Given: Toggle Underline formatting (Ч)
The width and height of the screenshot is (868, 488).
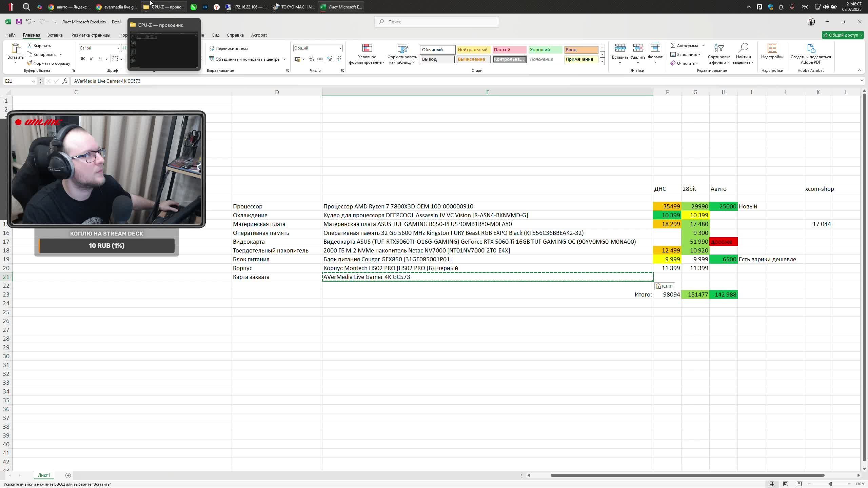Looking at the screenshot, I should click(100, 59).
